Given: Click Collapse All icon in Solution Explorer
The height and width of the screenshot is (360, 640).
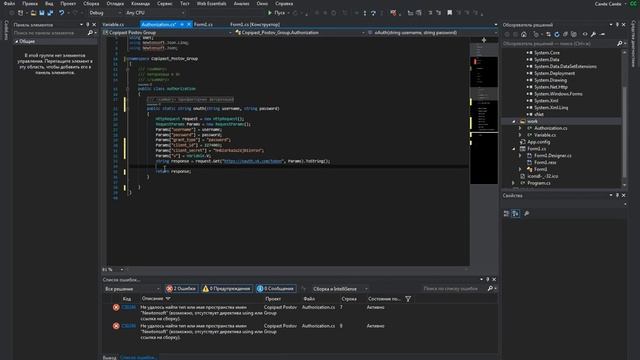Looking at the screenshot, I should click(565, 34).
